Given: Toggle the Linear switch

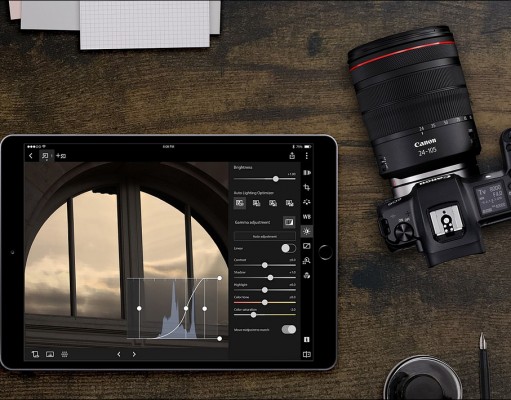Looking at the screenshot, I should coord(288,248).
